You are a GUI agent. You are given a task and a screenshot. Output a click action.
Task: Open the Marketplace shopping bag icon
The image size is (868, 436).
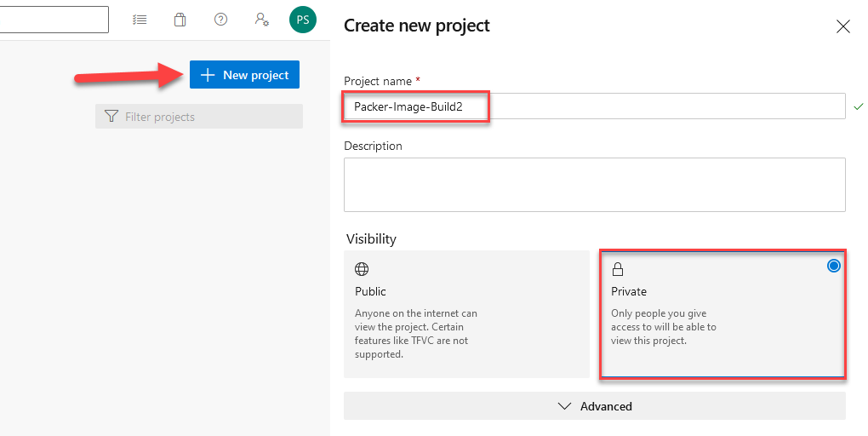point(180,20)
